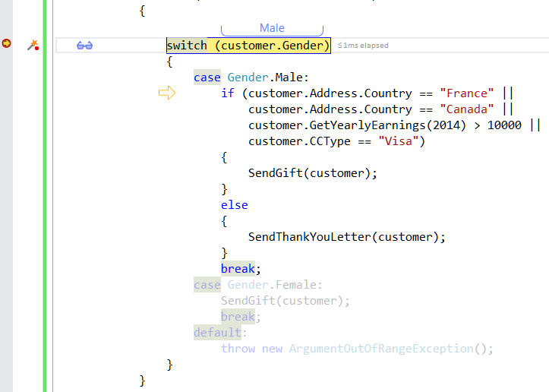Click the breakpoint marker in the margin
Screen dimensions: 549x392
pyautogui.click(x=6, y=43)
